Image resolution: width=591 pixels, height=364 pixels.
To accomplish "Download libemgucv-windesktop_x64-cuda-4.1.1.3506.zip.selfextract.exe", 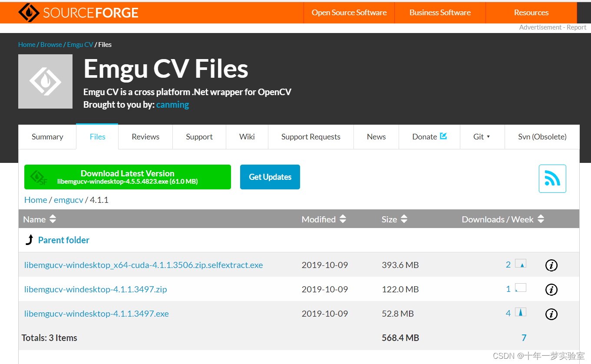I will [x=144, y=265].
